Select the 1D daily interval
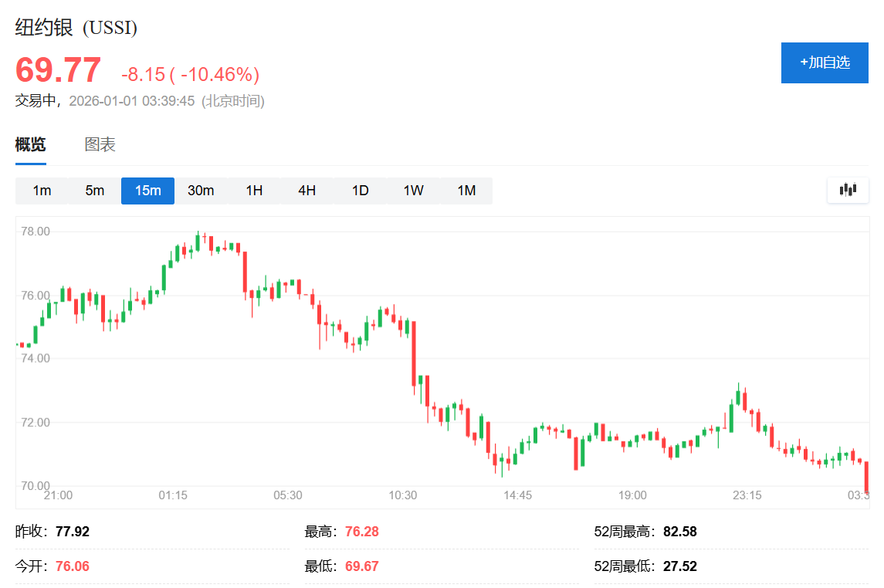This screenshot has height=588, width=884. (x=360, y=191)
